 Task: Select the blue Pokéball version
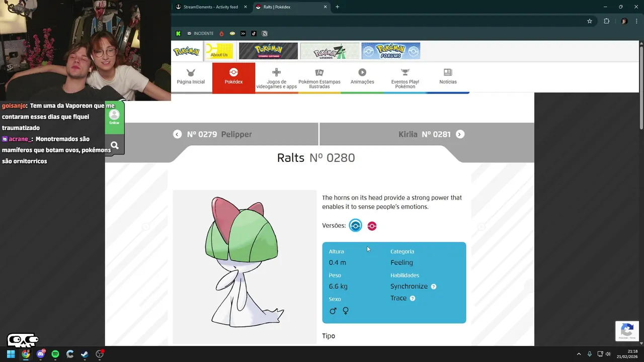click(356, 226)
